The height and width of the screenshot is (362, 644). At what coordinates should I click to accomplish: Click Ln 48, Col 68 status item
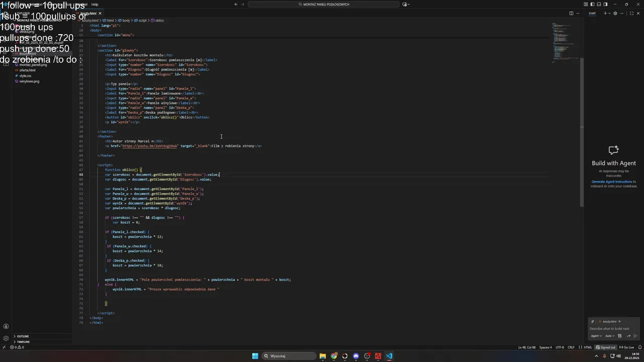tap(527, 347)
